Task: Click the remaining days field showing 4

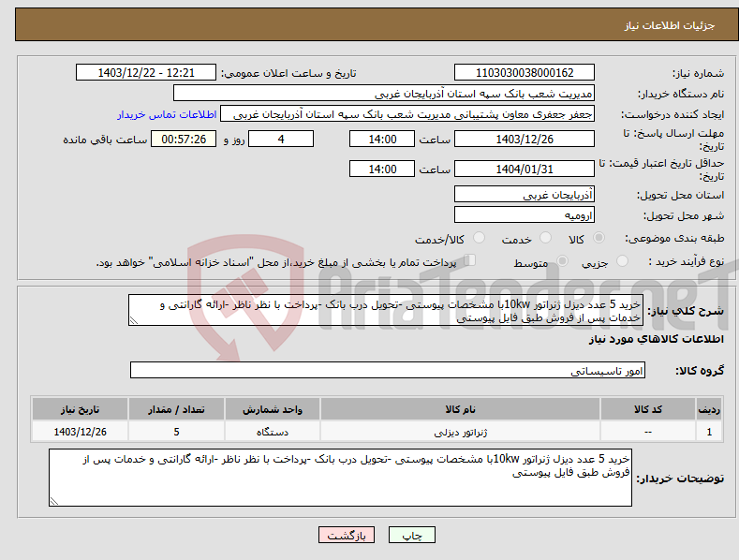Action: (x=281, y=139)
